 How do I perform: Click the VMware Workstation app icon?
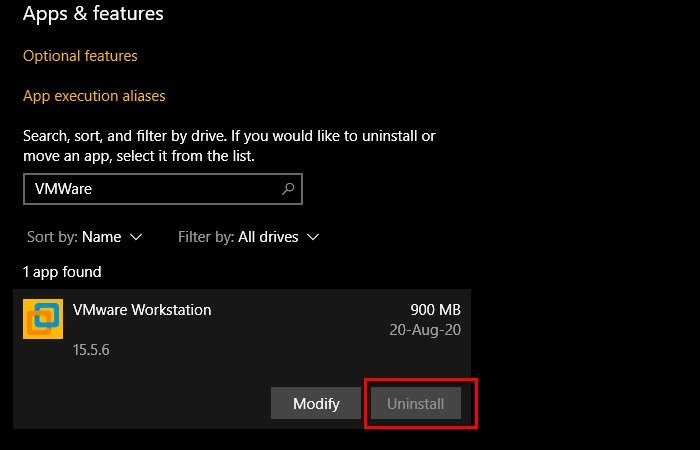(43, 319)
